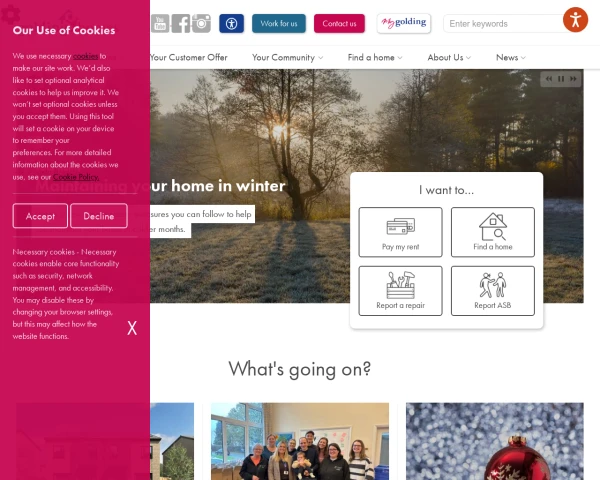Open the Facebook social icon
This screenshot has width=600, height=480.
pos(181,24)
